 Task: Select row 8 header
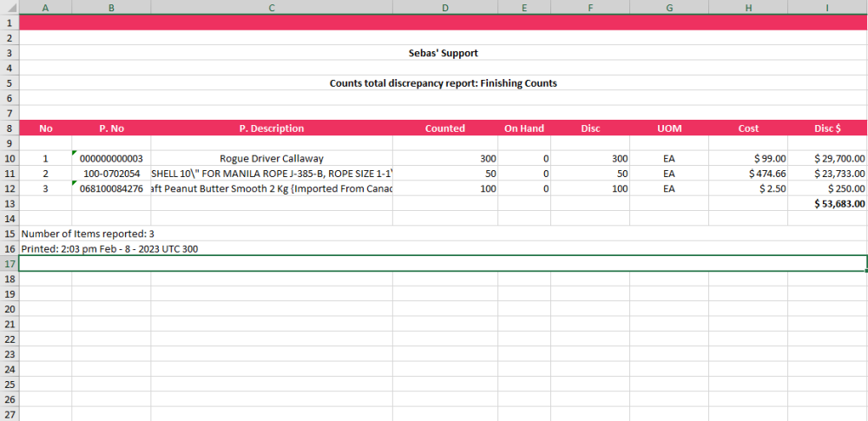click(x=10, y=128)
